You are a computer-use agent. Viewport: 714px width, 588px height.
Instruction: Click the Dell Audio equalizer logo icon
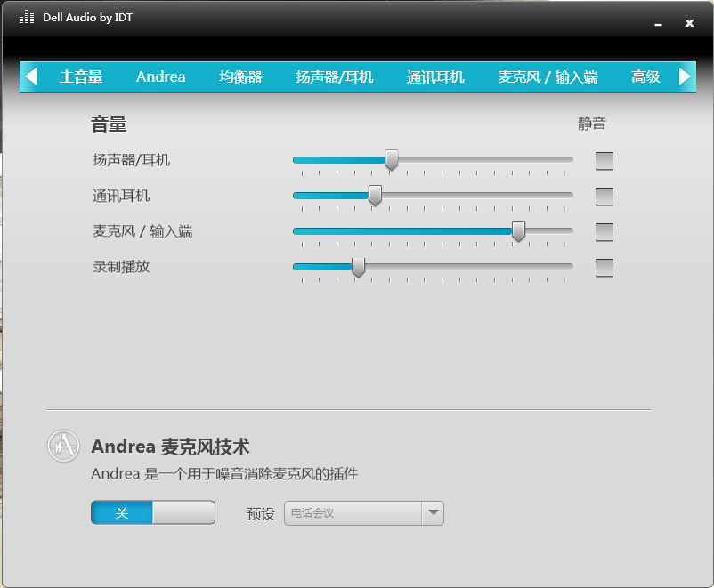[27, 17]
